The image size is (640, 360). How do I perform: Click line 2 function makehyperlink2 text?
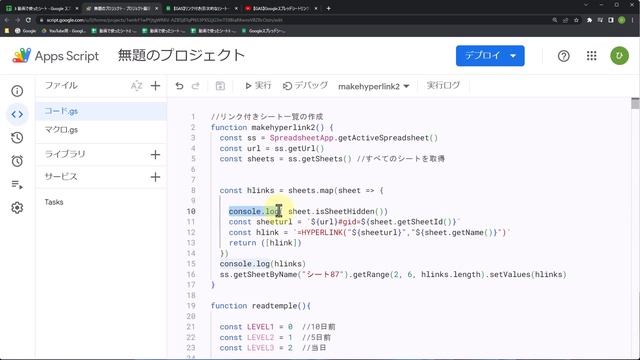click(272, 127)
